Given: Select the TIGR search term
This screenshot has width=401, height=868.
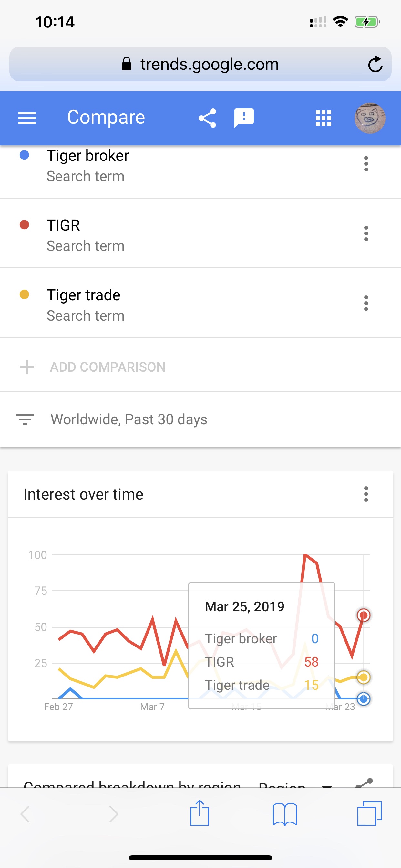Looking at the screenshot, I should coord(200,233).
